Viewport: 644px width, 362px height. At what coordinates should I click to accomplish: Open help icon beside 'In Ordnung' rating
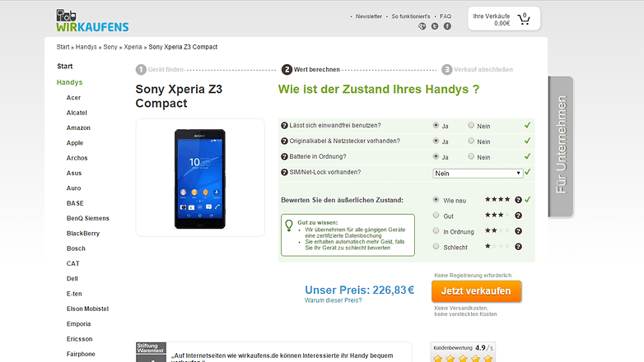tap(518, 231)
